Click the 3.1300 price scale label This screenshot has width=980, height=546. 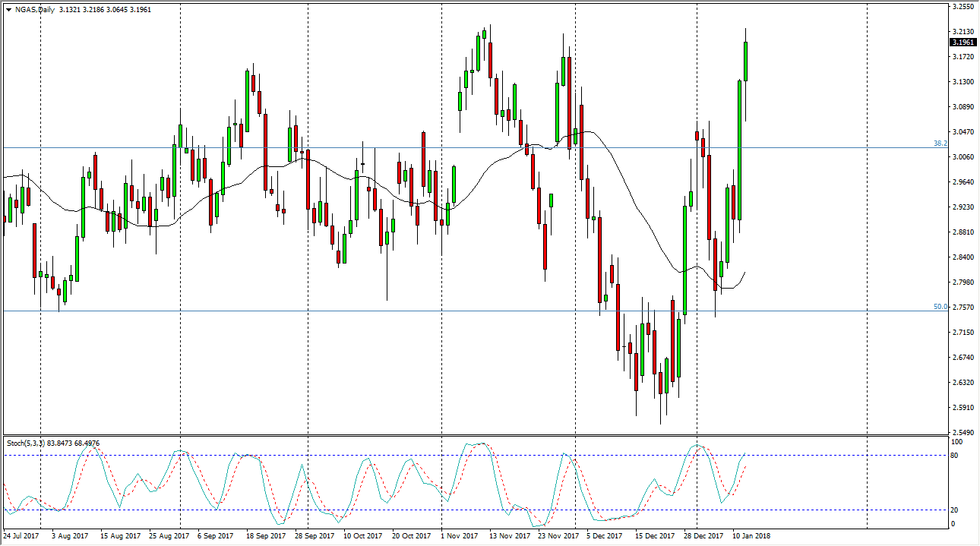point(963,82)
